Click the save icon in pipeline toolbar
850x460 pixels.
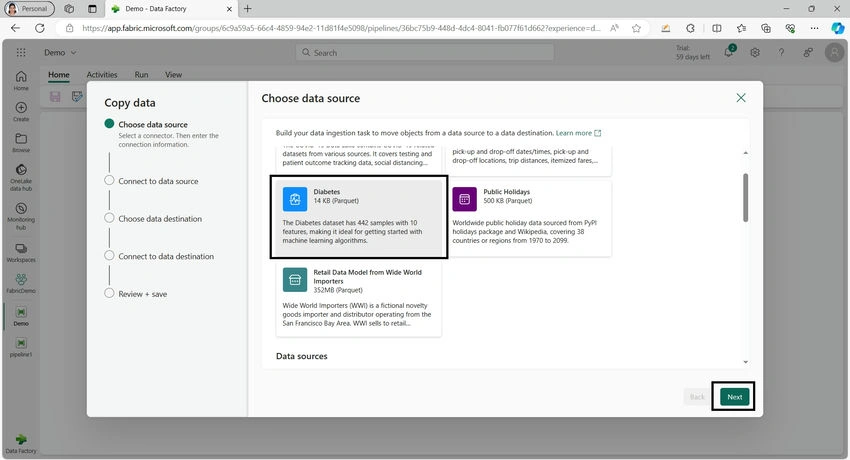(55, 96)
